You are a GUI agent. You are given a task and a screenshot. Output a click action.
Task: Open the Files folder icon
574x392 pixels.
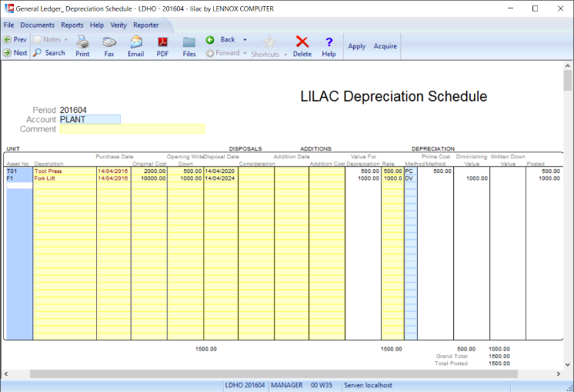tap(189, 42)
